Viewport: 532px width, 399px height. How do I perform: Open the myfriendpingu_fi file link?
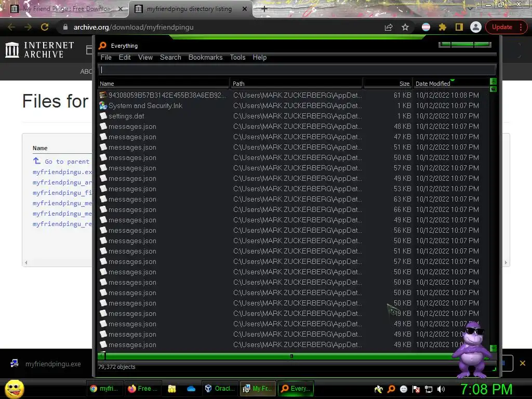pos(62,193)
